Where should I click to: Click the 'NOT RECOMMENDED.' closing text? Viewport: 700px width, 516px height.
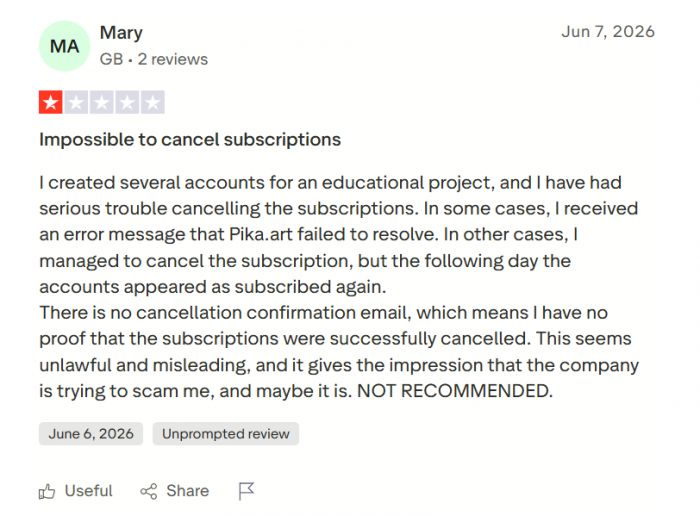(455, 391)
